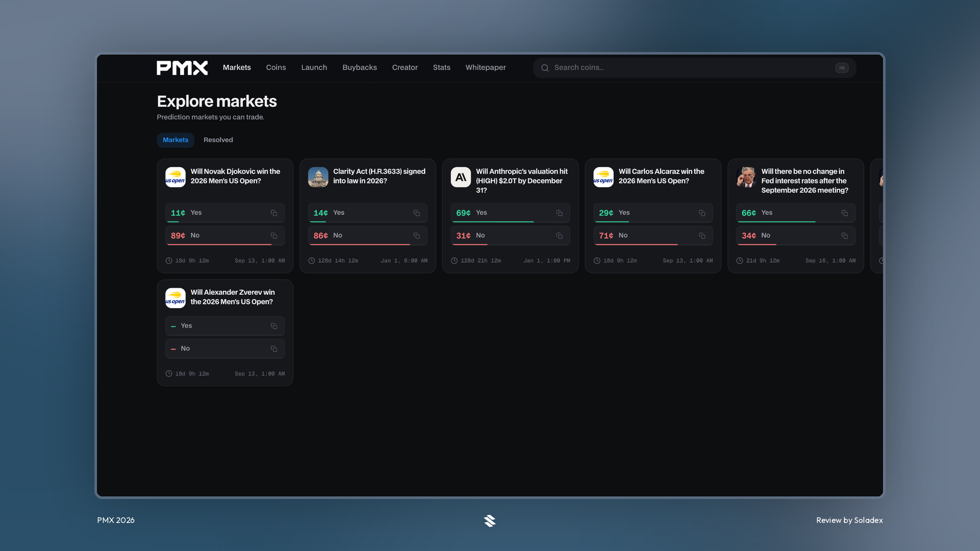Image resolution: width=980 pixels, height=551 pixels.
Task: Click the ⌘K shortcut badge in search
Action: point(842,68)
